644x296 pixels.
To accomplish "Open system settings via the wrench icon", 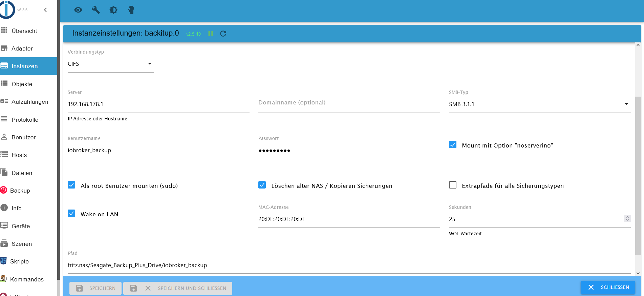I will [x=96, y=10].
